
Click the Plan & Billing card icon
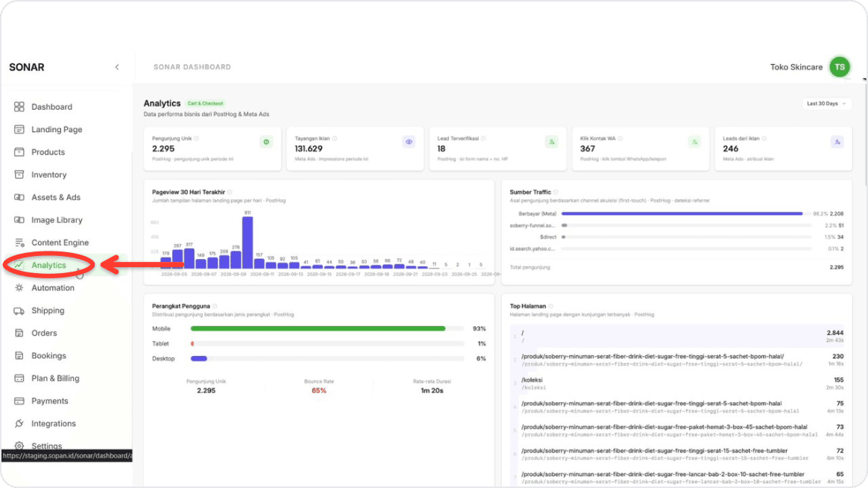click(19, 378)
